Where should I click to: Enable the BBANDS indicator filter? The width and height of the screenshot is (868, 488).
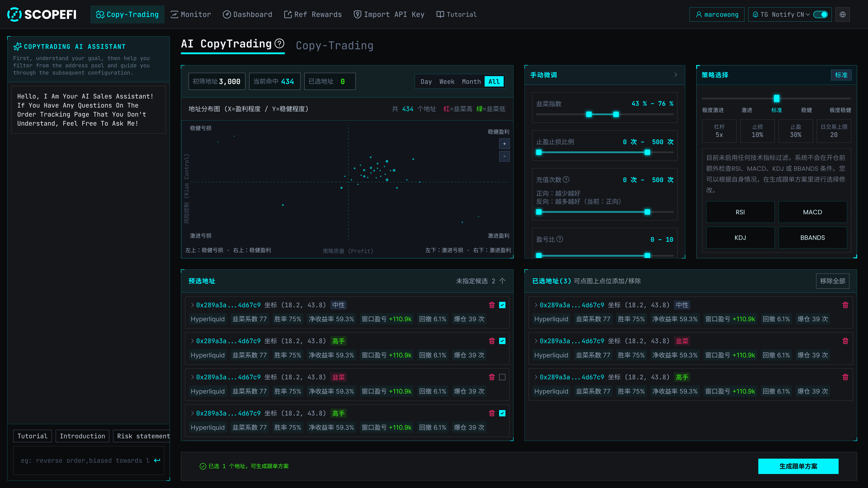(812, 237)
